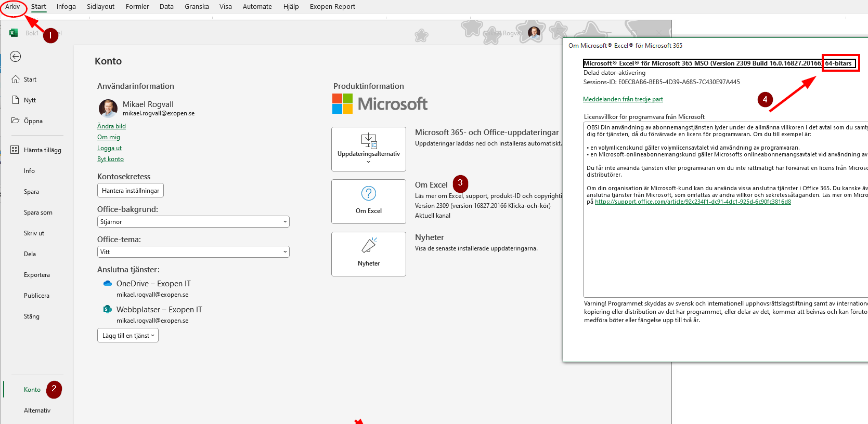The width and height of the screenshot is (868, 424).
Task: Open the Nyheter megaphone button
Action: 368,254
